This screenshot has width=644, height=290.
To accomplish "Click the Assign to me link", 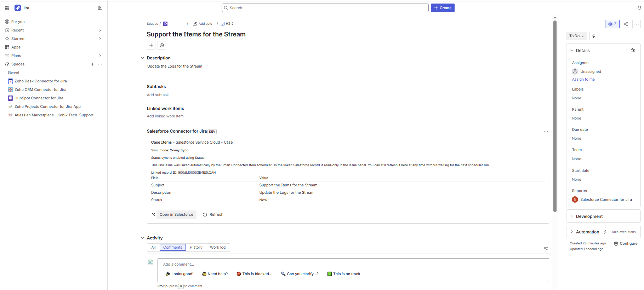I will (x=583, y=80).
